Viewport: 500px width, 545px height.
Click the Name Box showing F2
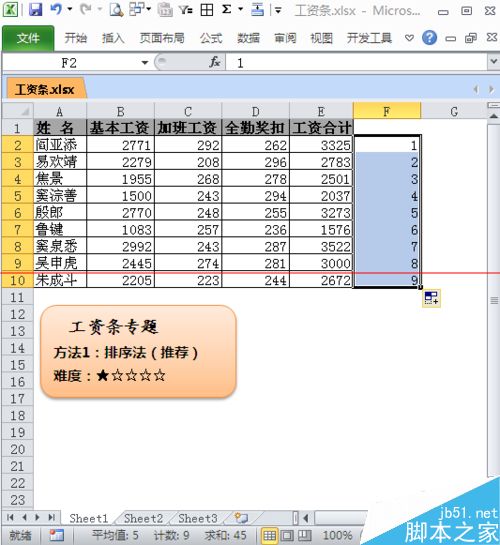[x=69, y=63]
